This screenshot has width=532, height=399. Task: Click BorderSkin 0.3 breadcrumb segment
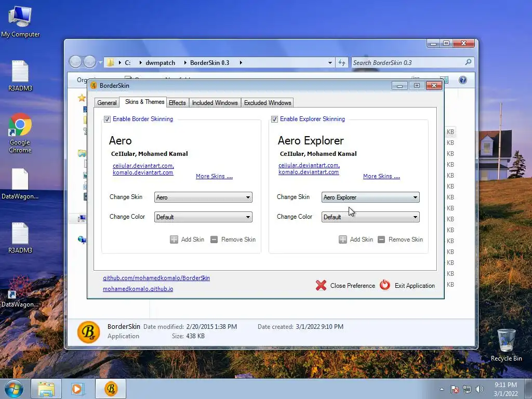point(209,63)
